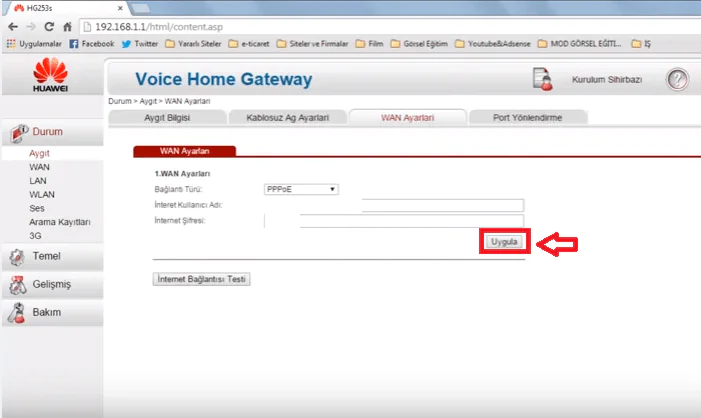The height and width of the screenshot is (418, 701).
Task: Click the Kurulum Sihirbazı wizard icon
Action: [x=542, y=79]
